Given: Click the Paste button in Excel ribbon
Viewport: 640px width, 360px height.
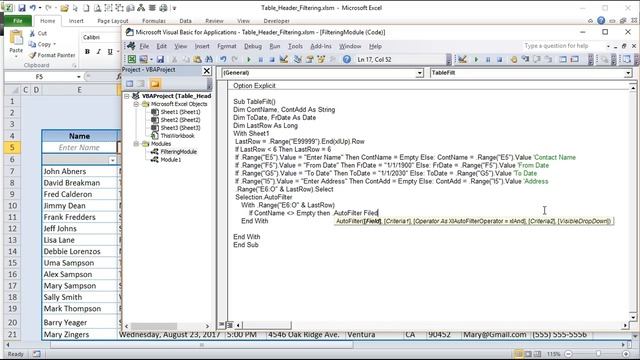Looking at the screenshot, I should click(16, 43).
